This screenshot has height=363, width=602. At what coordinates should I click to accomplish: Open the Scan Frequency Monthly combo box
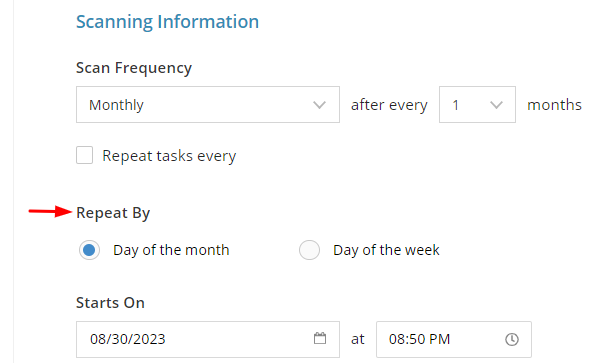(x=208, y=104)
